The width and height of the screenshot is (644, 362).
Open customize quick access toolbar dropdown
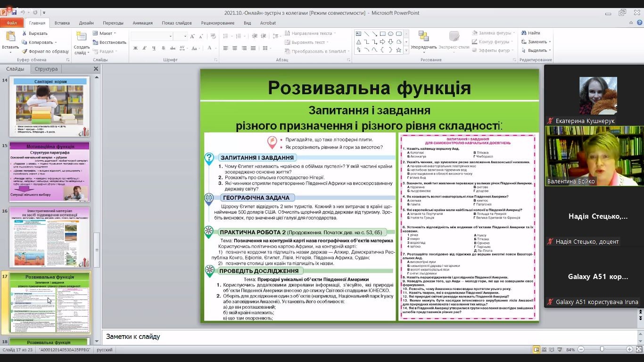pyautogui.click(x=44, y=13)
